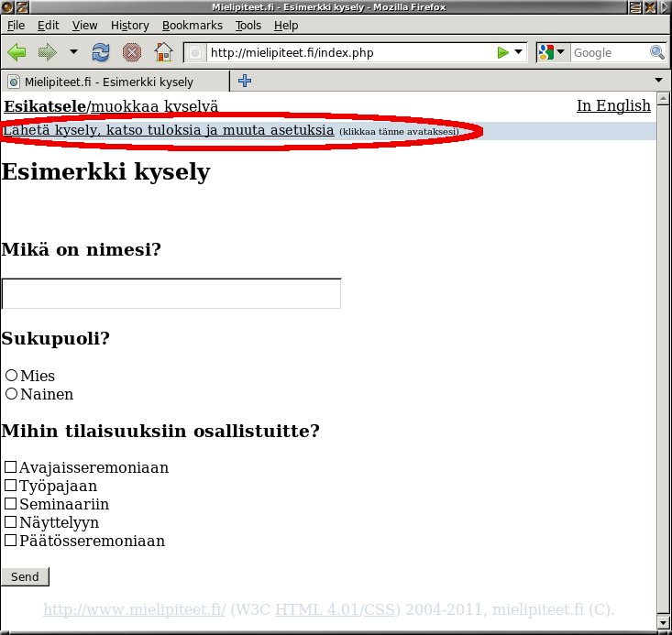Image resolution: width=672 pixels, height=635 pixels.
Task: Reload the page with the refresh icon
Action: 101,53
